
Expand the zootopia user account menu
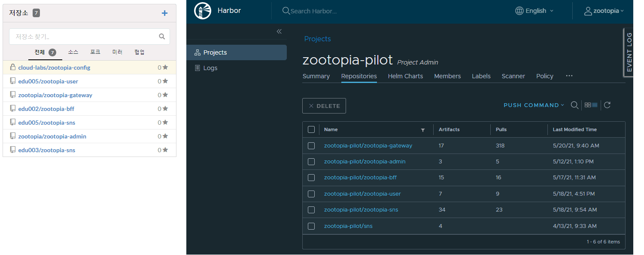[x=604, y=11]
